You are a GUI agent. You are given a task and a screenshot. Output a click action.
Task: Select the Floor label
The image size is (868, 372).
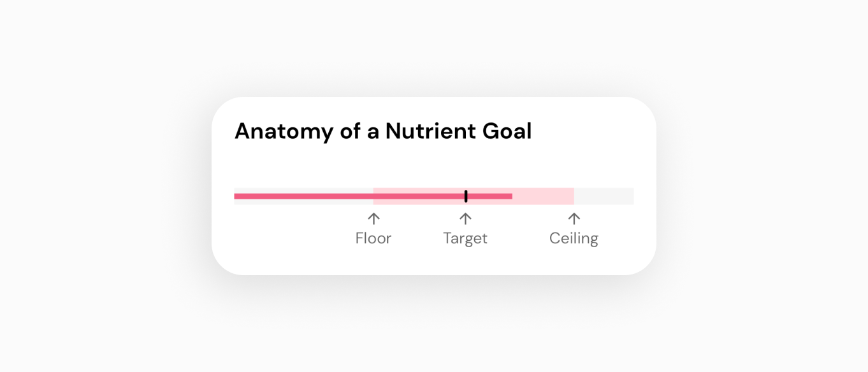(x=373, y=238)
